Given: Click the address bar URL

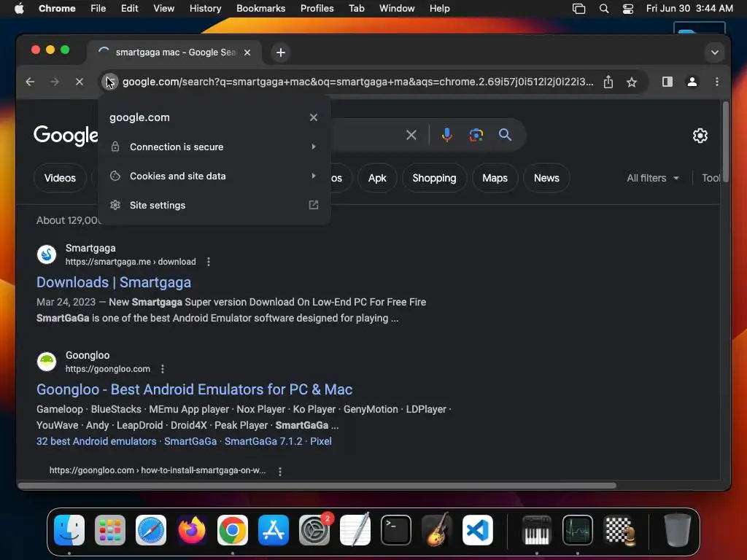Looking at the screenshot, I should click(357, 82).
